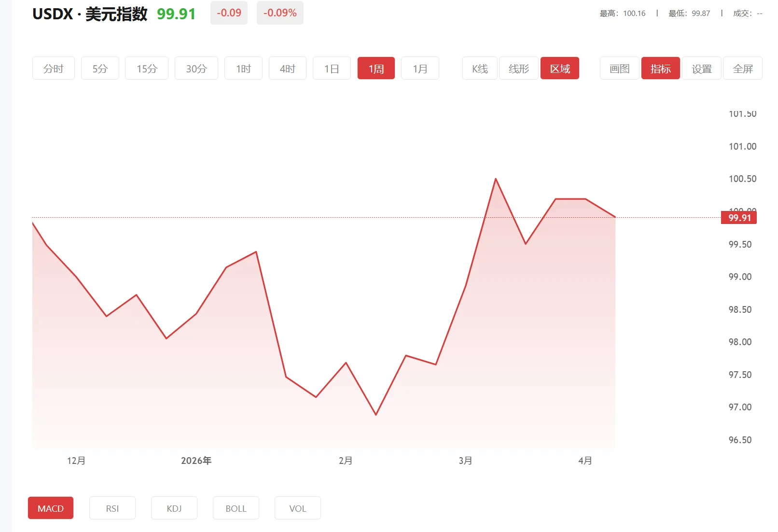
Task: Open the KDJ indicator
Action: pos(174,508)
